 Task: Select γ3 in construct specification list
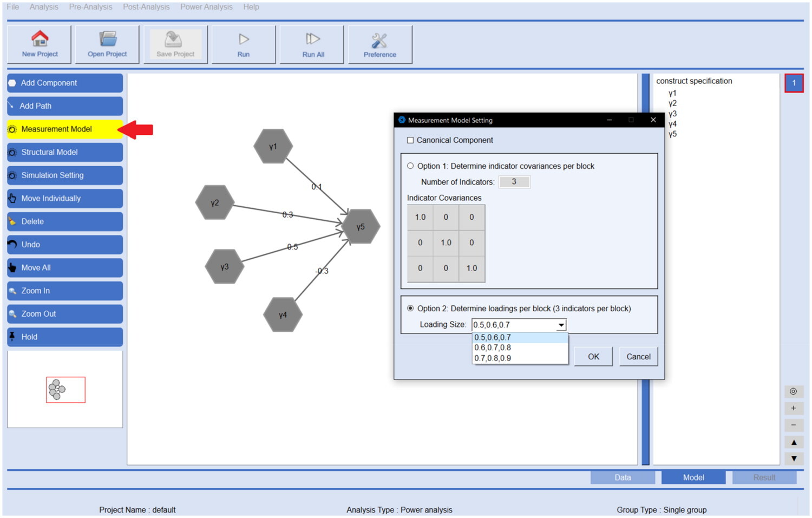tap(672, 114)
